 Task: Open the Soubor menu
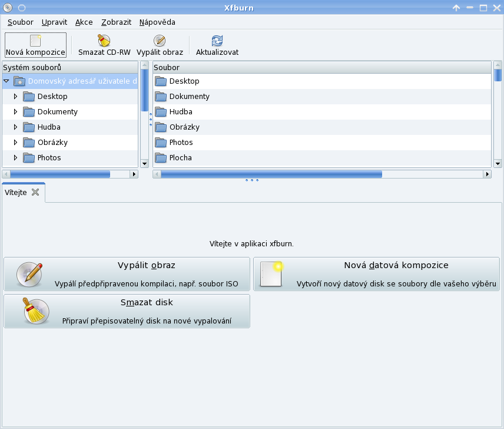tap(20, 22)
